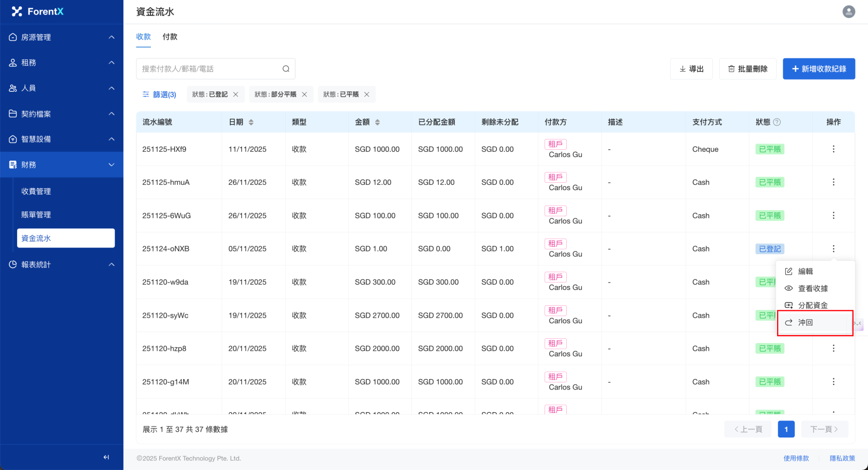Click the search magnifier icon
Screen dimensions: 868x470
click(x=286, y=69)
